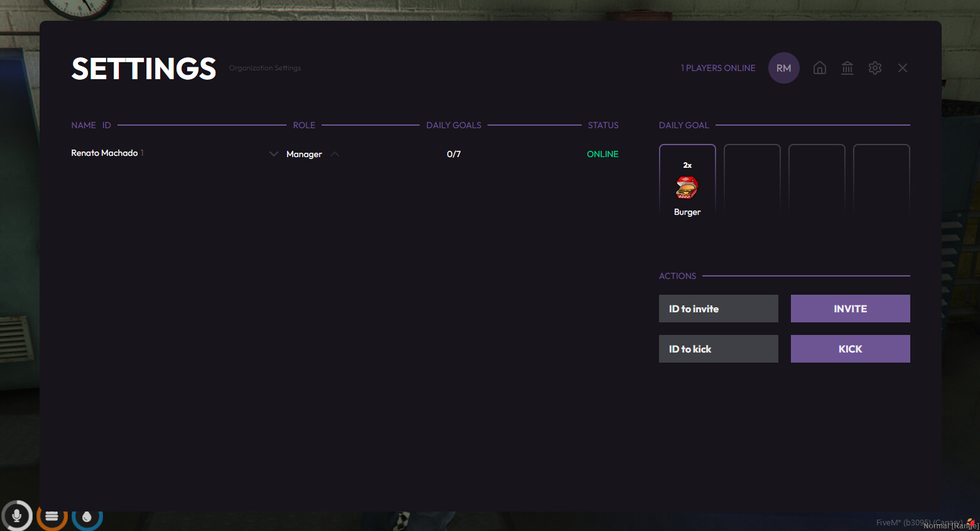Open the settings gear icon
Screen dimensions: 980x531
[x=875, y=68]
